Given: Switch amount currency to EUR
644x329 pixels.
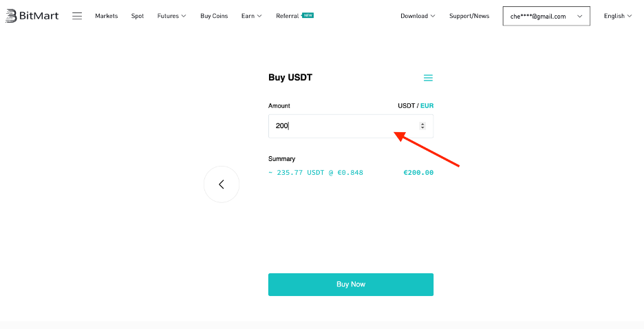Looking at the screenshot, I should point(427,105).
